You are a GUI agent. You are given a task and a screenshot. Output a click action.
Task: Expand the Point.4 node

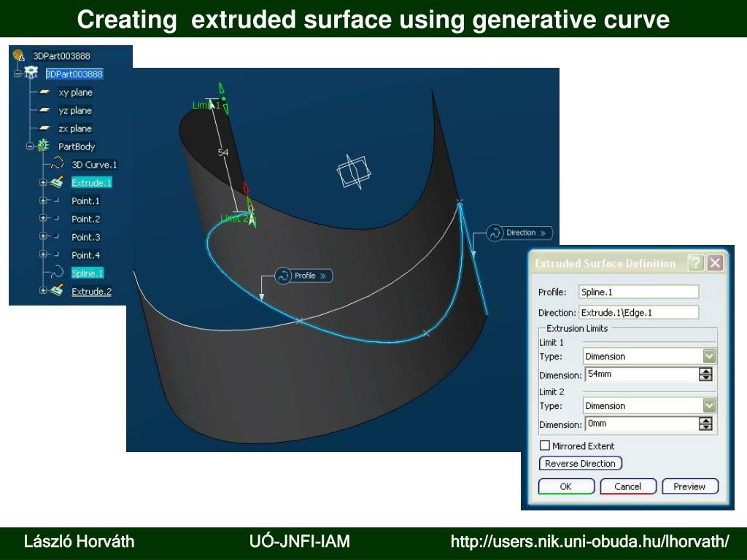coord(43,254)
